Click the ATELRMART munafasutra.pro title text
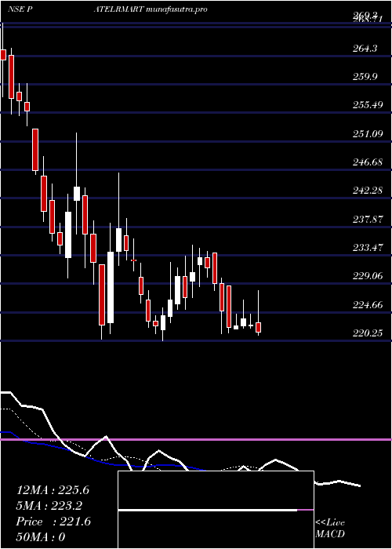Screen dimensions: 392x549 (x=151, y=9)
